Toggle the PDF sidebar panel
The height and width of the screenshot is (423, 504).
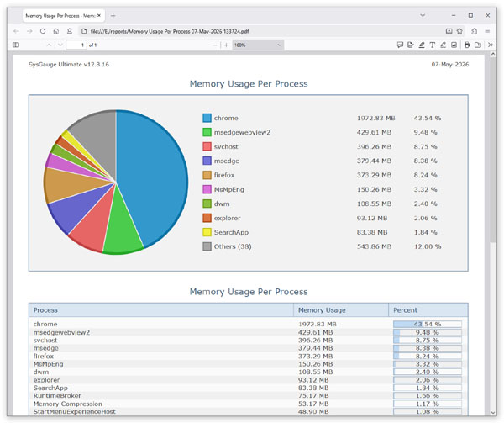click(16, 45)
